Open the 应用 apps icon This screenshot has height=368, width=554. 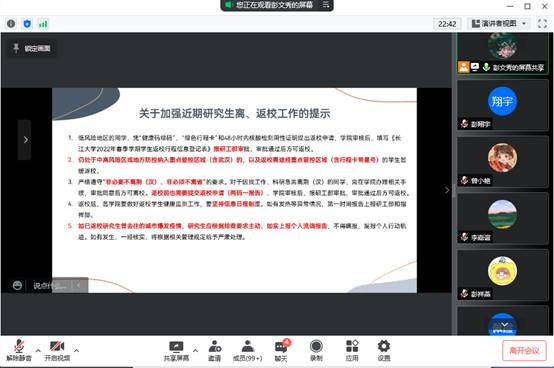(x=352, y=350)
